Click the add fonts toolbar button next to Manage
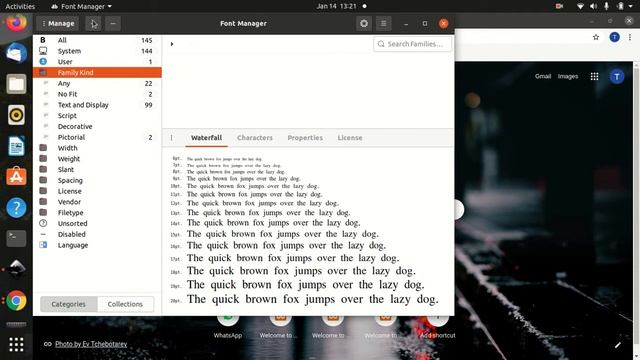This screenshot has width=640, height=360. point(93,24)
